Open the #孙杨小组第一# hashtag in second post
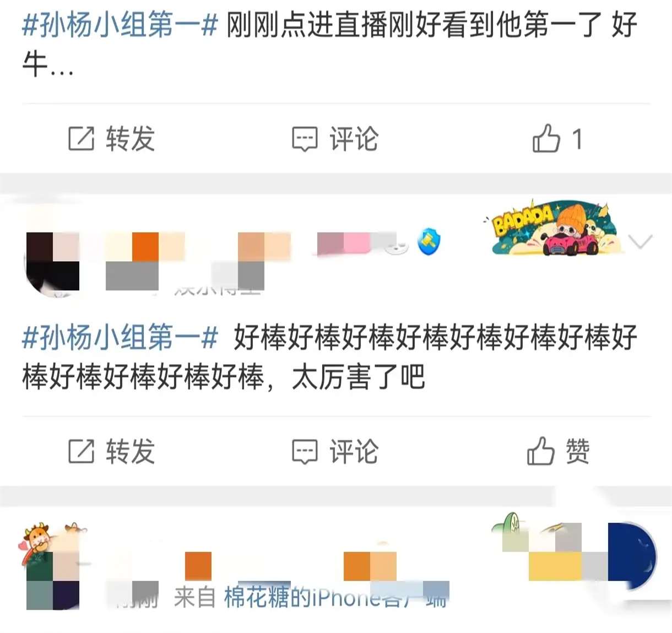Viewport: 672px width, 633px height. pos(120,338)
